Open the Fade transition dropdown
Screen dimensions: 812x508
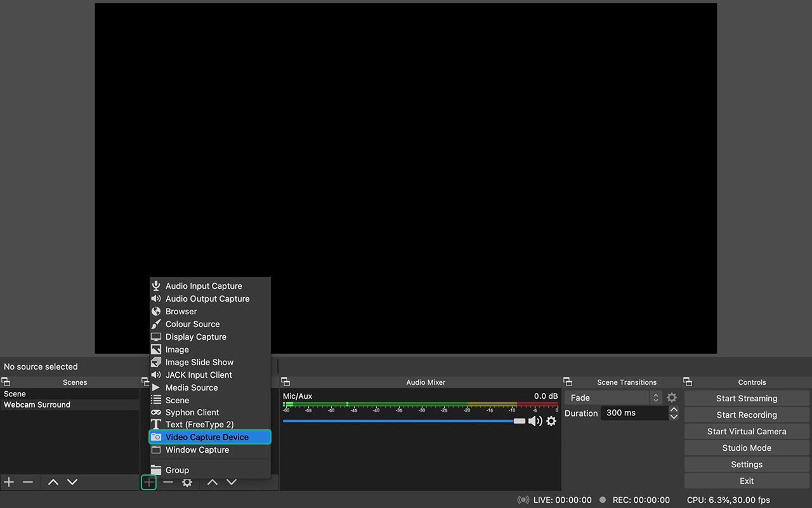pos(613,398)
